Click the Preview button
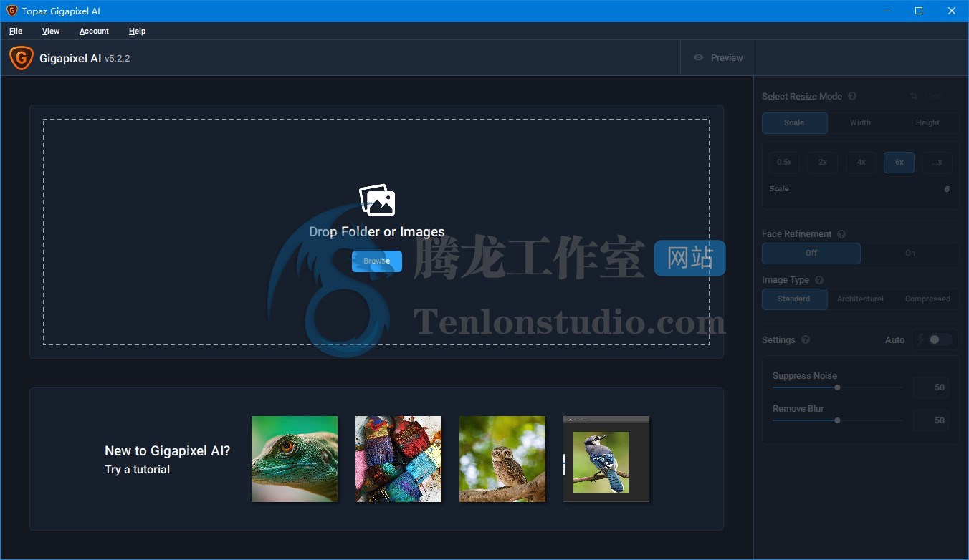 717,58
